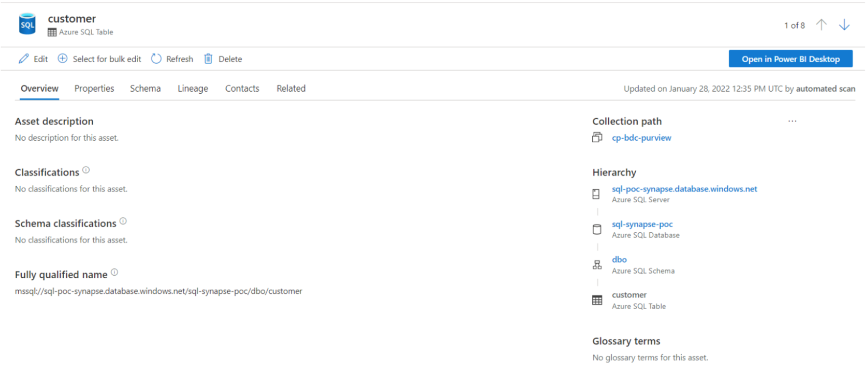Open the dbo schema link
The height and width of the screenshot is (370, 868).
coord(619,260)
